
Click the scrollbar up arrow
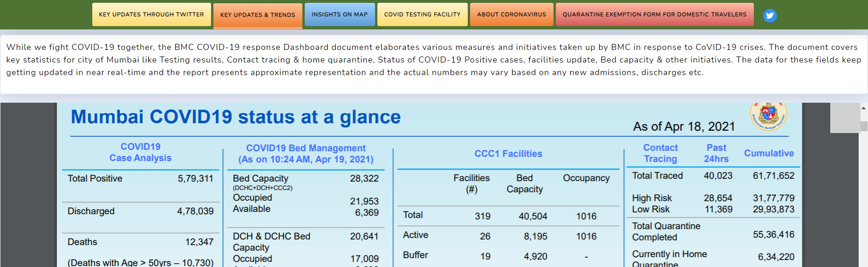coord(864,108)
